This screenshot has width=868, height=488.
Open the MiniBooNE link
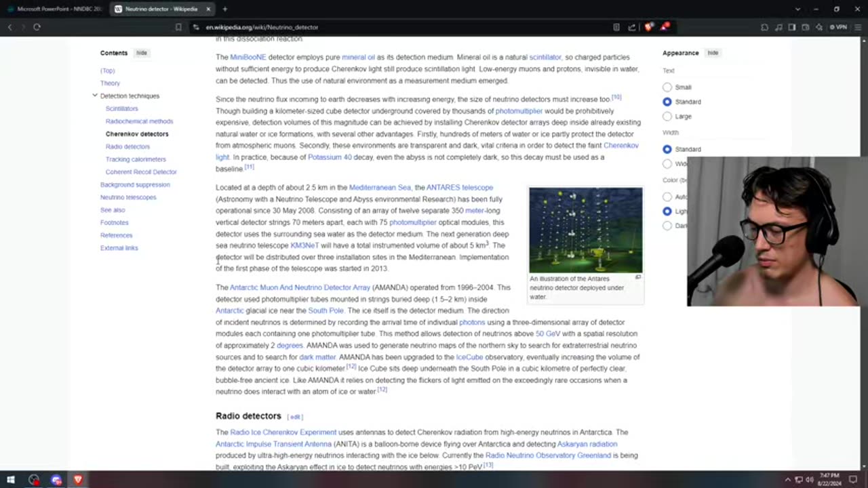tap(248, 58)
